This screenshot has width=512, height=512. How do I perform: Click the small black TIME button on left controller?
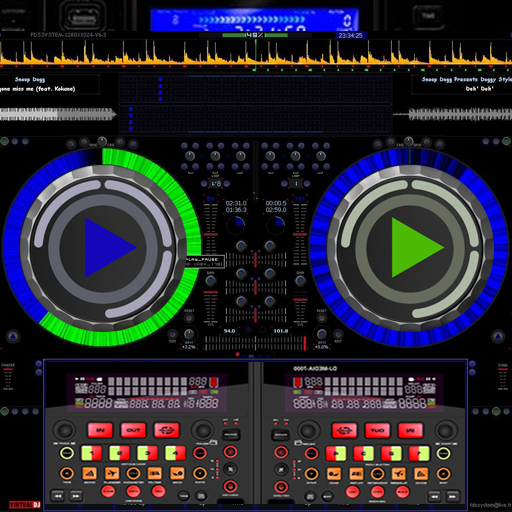pyautogui.click(x=184, y=496)
